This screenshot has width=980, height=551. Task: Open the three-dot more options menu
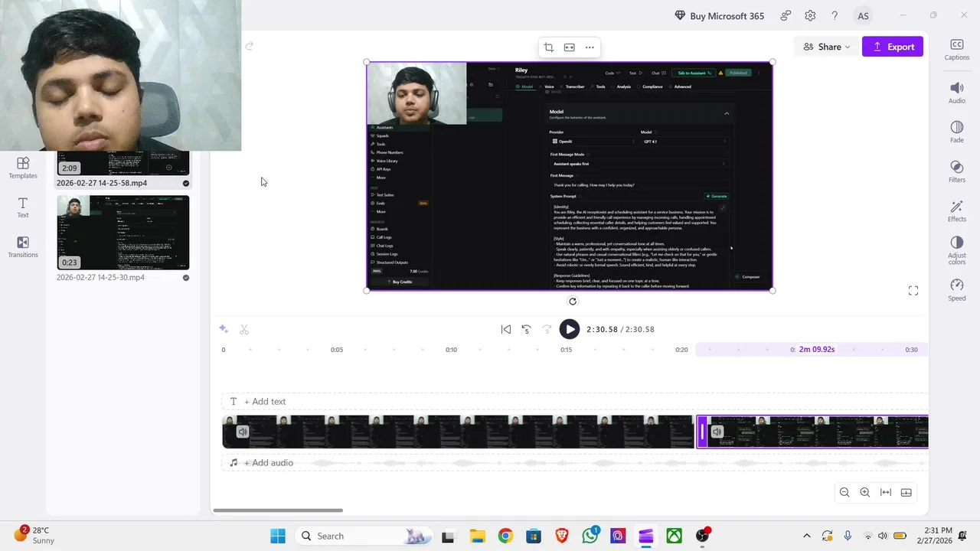(x=590, y=47)
